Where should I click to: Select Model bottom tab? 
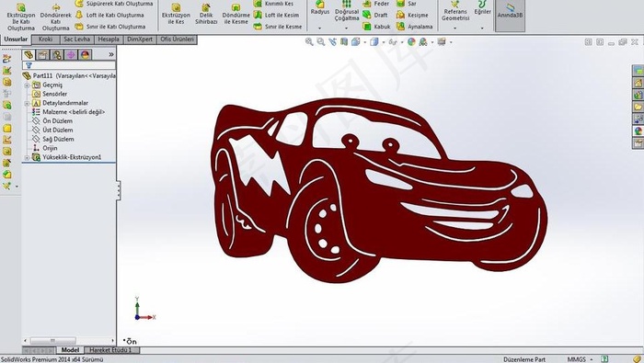click(70, 350)
